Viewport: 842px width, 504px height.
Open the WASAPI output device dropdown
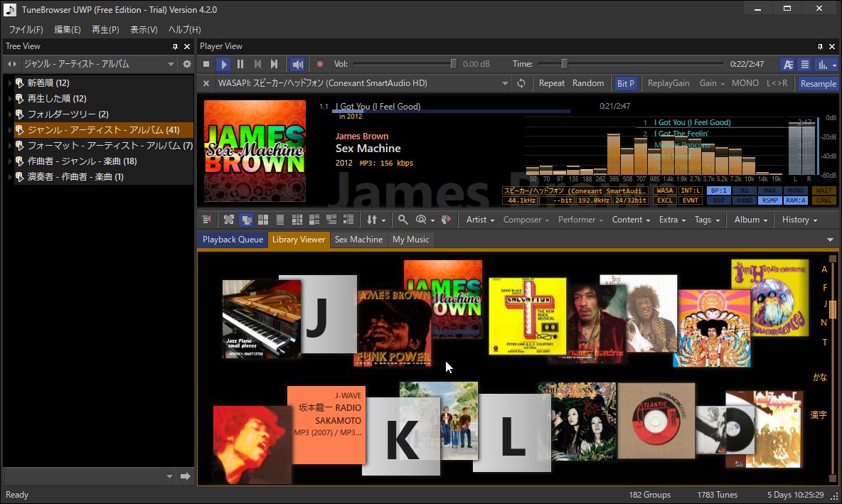(x=505, y=83)
